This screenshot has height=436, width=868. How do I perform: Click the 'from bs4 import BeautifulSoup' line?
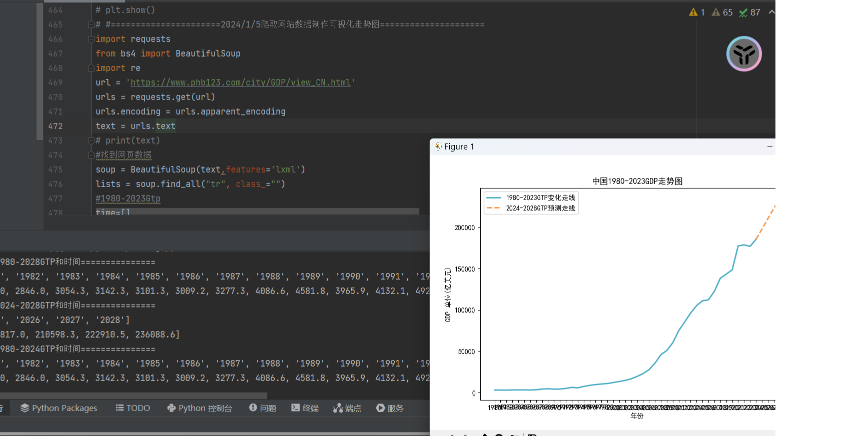[x=168, y=53]
